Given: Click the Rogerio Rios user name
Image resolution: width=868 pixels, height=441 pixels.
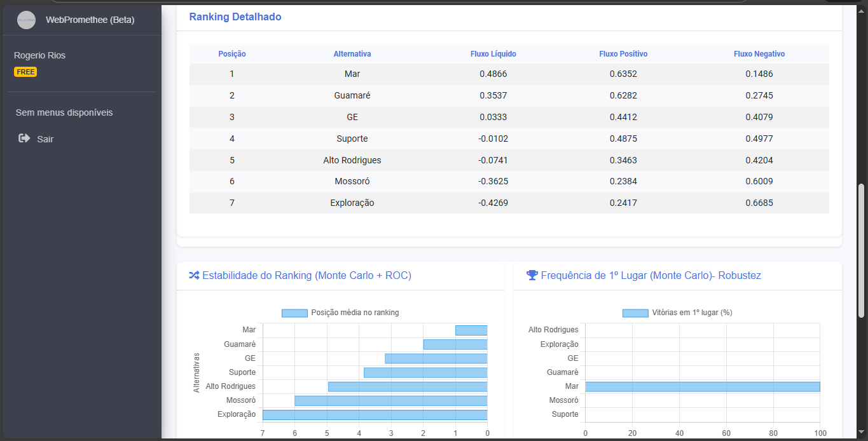Looking at the screenshot, I should [x=39, y=55].
